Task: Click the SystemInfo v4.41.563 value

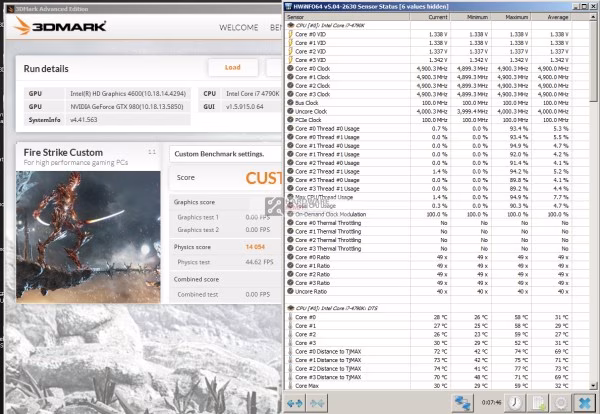Action: [83, 119]
